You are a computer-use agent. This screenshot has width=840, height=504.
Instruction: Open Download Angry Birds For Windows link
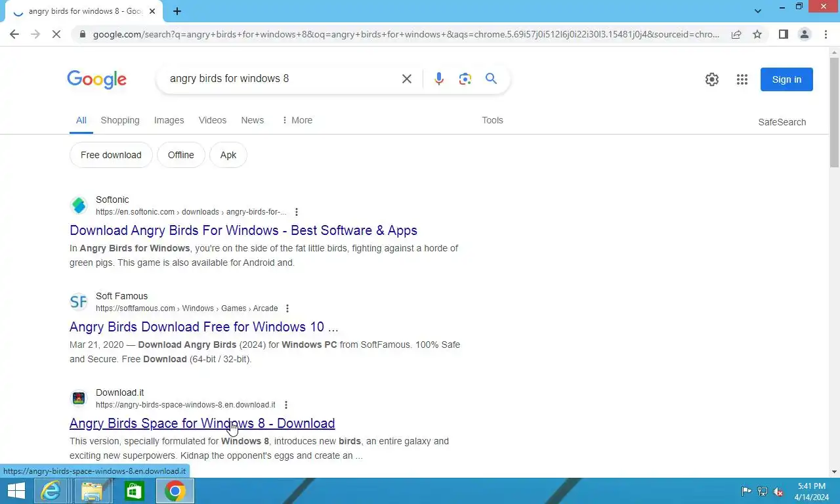(x=243, y=230)
